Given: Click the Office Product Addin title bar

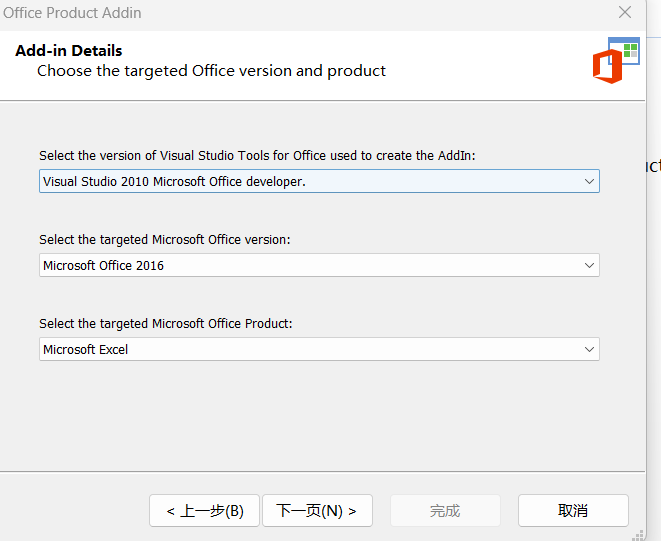Looking at the screenshot, I should (x=300, y=13).
